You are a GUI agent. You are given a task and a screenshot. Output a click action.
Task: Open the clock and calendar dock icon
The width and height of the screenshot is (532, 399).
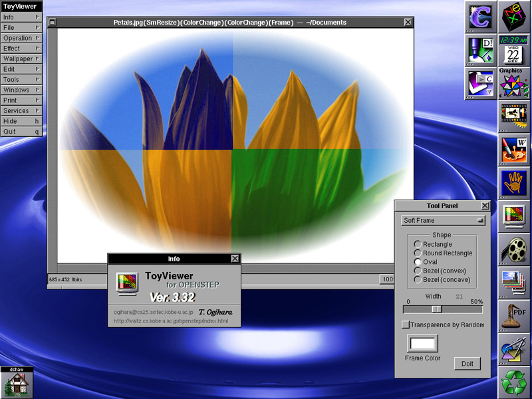[x=514, y=50]
